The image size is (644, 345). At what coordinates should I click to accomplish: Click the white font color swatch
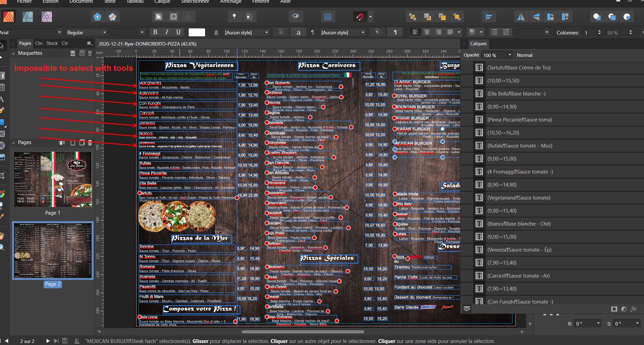[197, 32]
